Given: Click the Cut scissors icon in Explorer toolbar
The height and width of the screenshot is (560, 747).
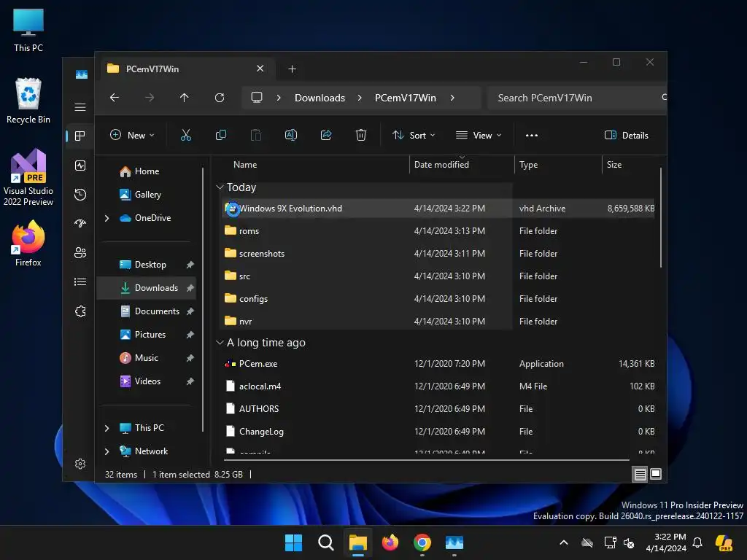Looking at the screenshot, I should [186, 135].
